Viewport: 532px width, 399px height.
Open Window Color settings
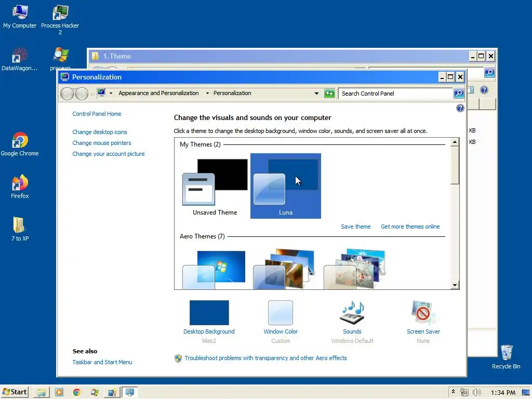point(281,322)
